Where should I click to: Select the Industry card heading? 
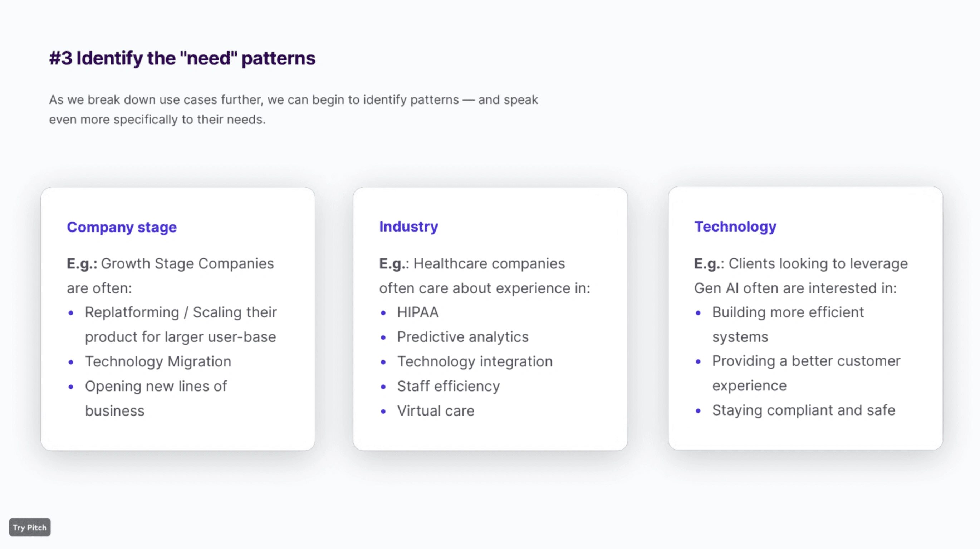coord(408,227)
